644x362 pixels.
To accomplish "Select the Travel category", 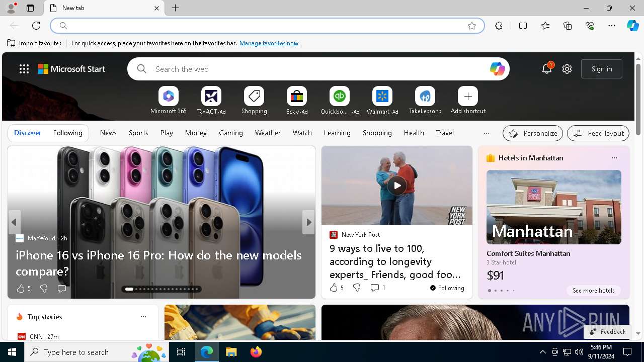I will 445,133.
